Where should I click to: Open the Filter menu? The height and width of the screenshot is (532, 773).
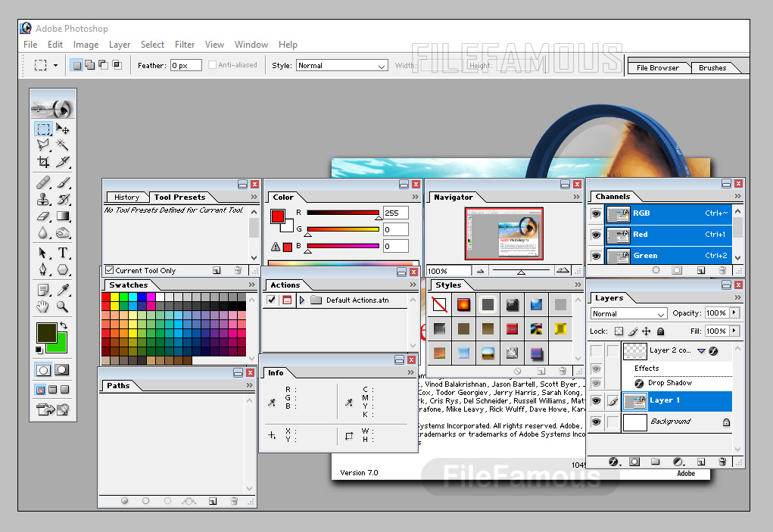click(185, 45)
